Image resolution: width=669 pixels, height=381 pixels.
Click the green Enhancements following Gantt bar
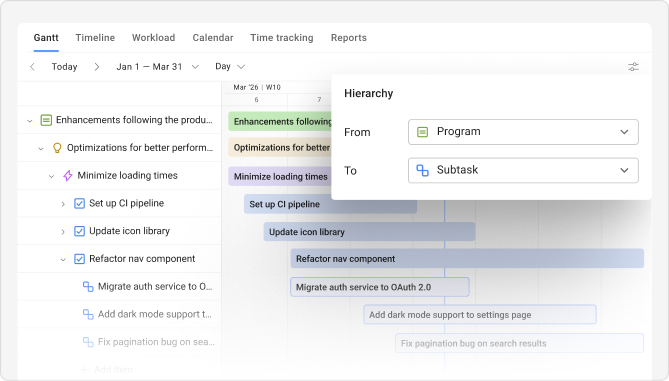(x=280, y=121)
